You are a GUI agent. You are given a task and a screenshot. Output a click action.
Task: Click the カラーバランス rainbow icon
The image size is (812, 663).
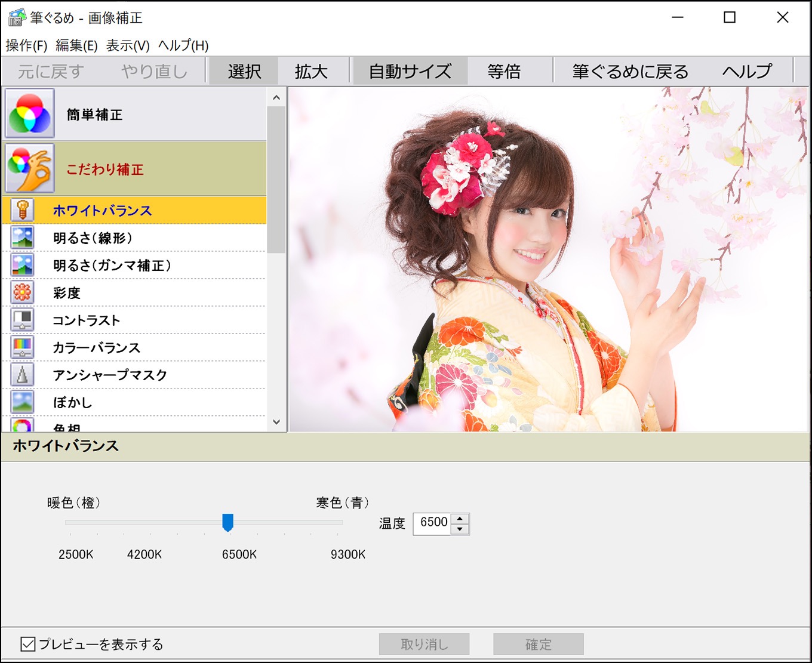23,347
